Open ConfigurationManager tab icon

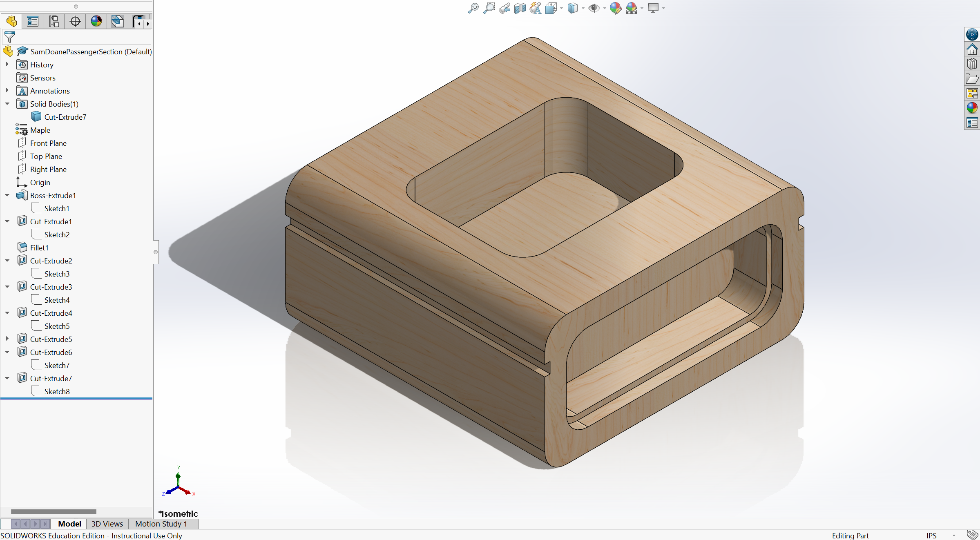coord(54,21)
